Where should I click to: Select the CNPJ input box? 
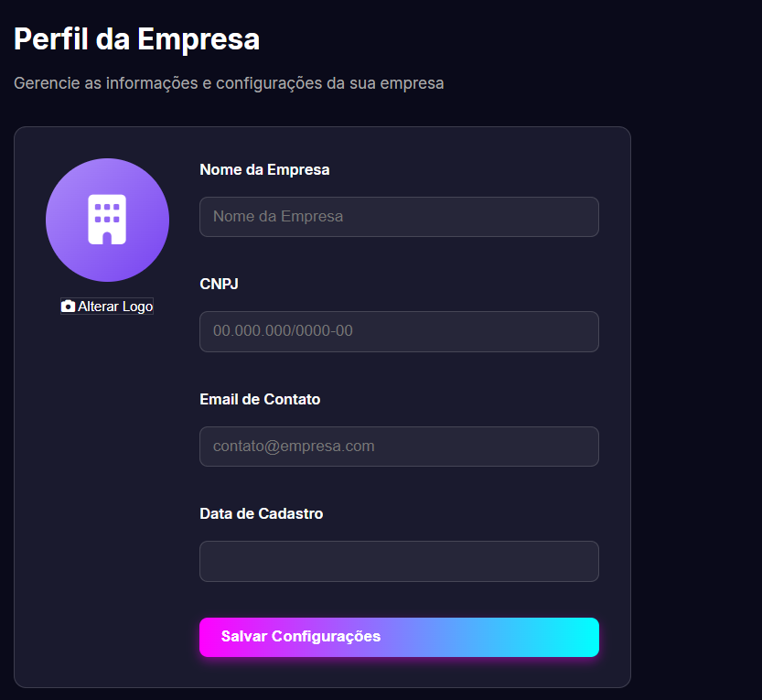point(399,331)
